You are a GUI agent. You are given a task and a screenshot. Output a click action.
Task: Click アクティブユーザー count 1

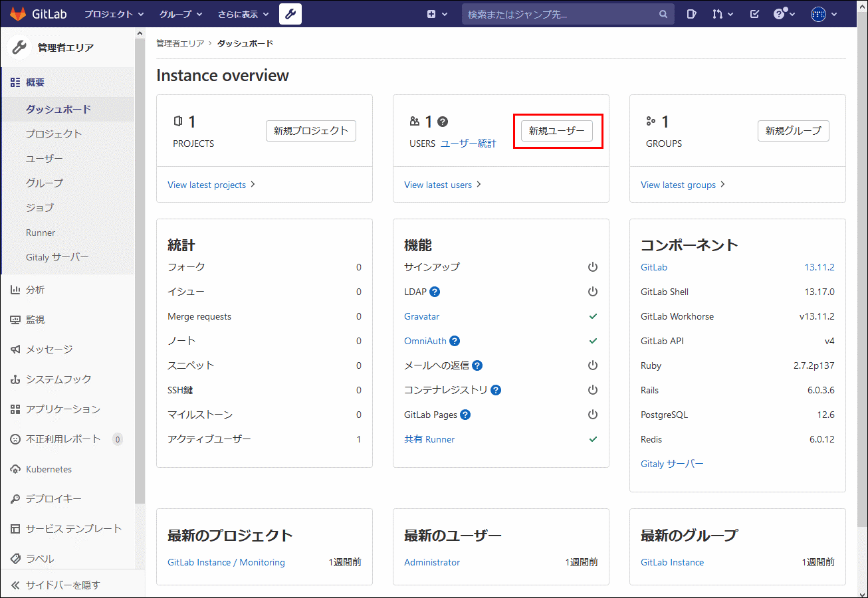coord(359,439)
